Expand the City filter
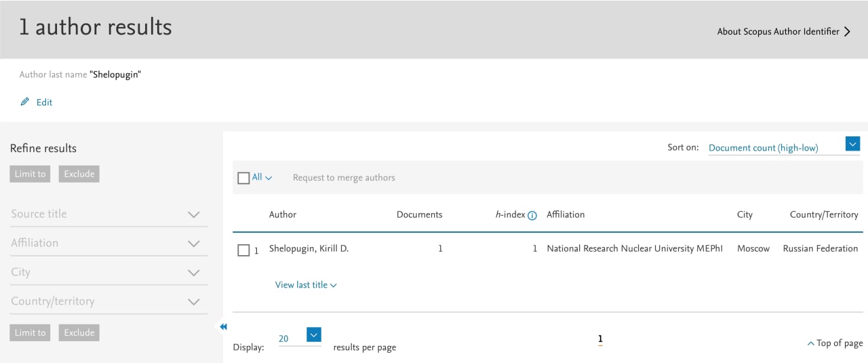The image size is (868, 363). (109, 272)
